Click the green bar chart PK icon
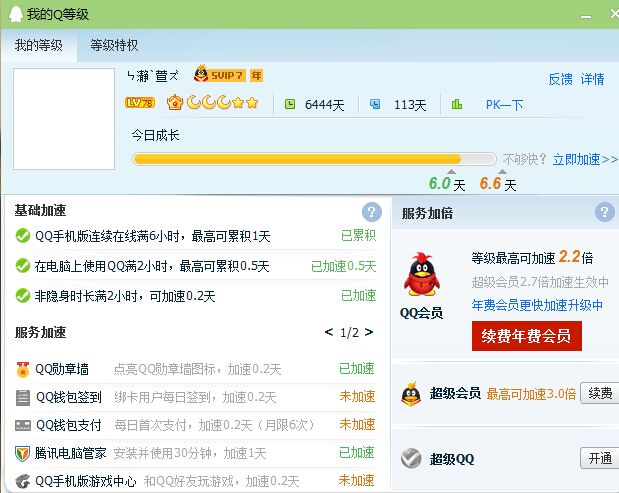The image size is (619, 493). click(457, 104)
